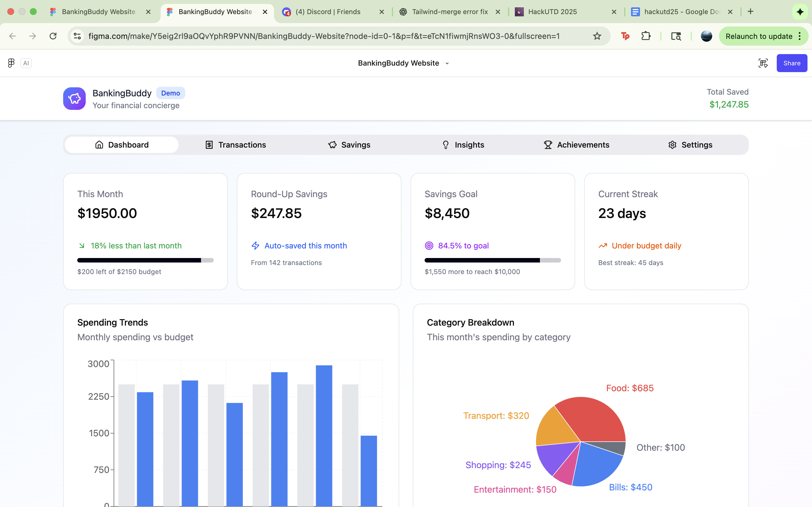The height and width of the screenshot is (507, 812).
Task: Toggle the AI badge next to Figma logo
Action: point(26,63)
